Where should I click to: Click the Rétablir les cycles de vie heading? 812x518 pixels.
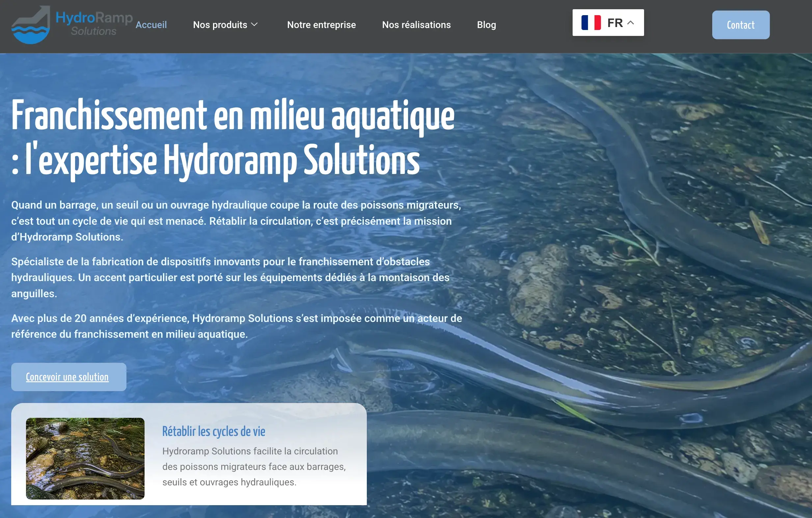point(213,431)
